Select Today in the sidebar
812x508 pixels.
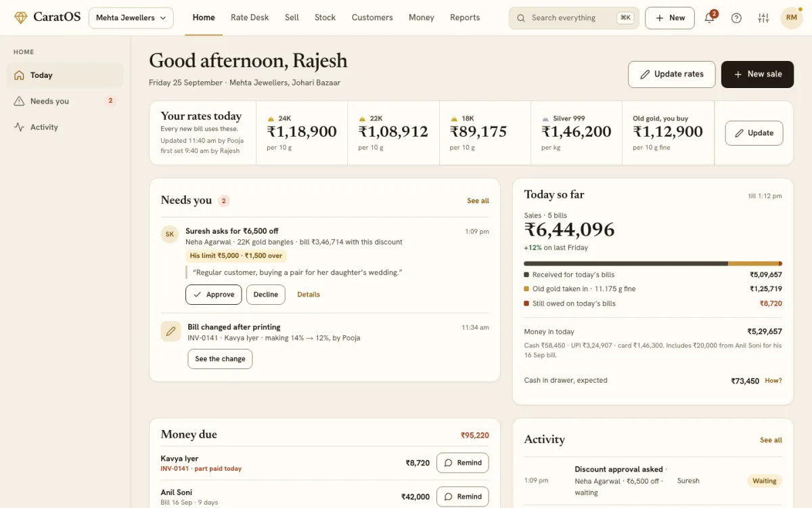pyautogui.click(x=65, y=75)
